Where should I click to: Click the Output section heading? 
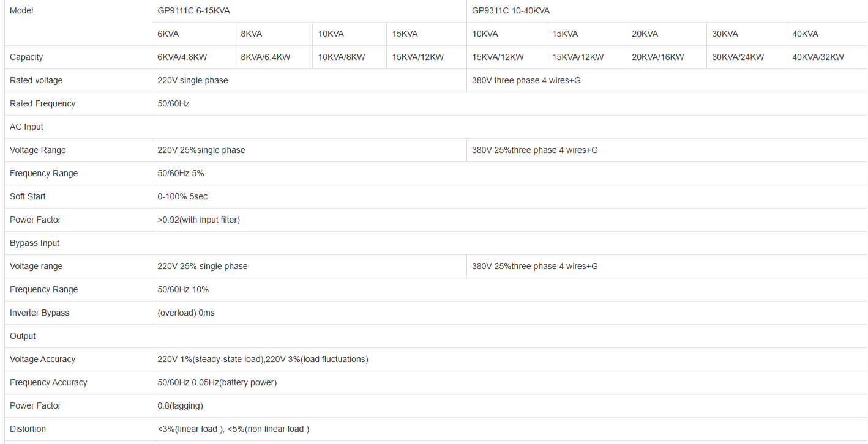click(23, 336)
